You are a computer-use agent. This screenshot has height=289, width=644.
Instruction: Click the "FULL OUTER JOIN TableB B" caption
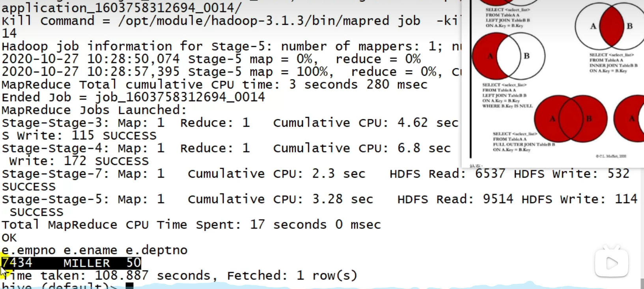coord(524,144)
